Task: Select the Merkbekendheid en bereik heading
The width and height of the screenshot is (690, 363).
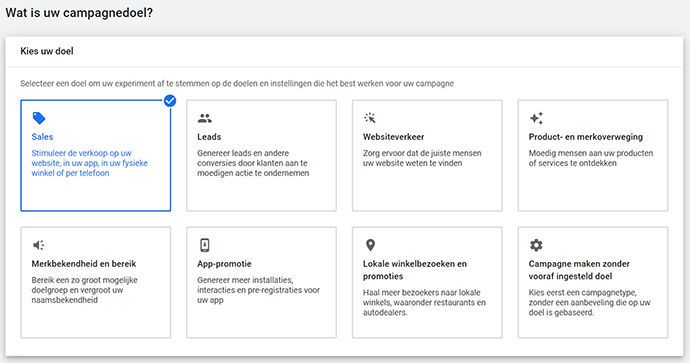Action: pyautogui.click(x=84, y=264)
